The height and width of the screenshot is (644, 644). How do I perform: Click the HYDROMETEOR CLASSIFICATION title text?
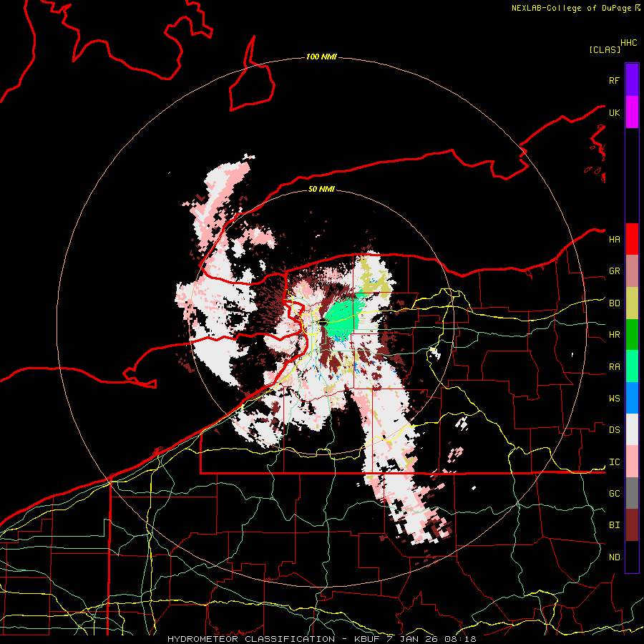click(x=251, y=639)
